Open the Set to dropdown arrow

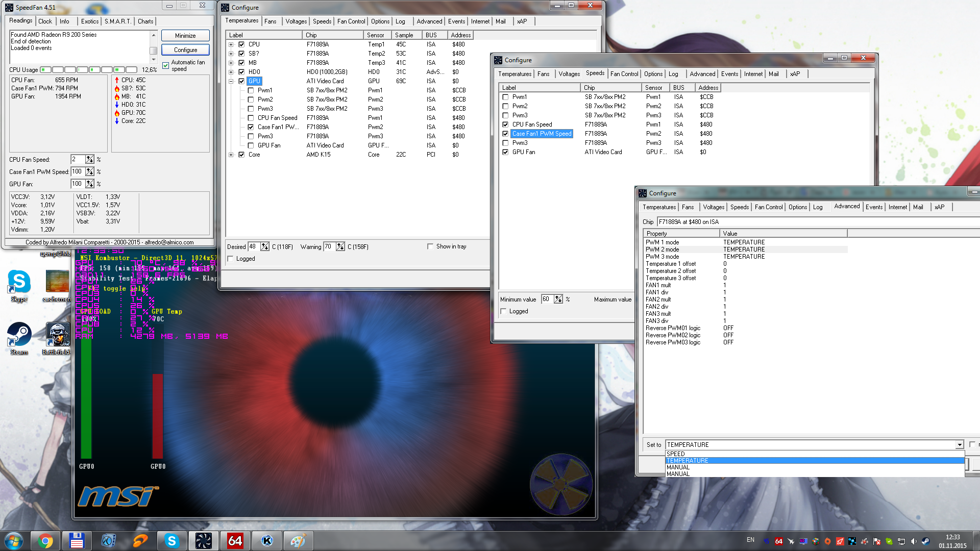click(959, 445)
